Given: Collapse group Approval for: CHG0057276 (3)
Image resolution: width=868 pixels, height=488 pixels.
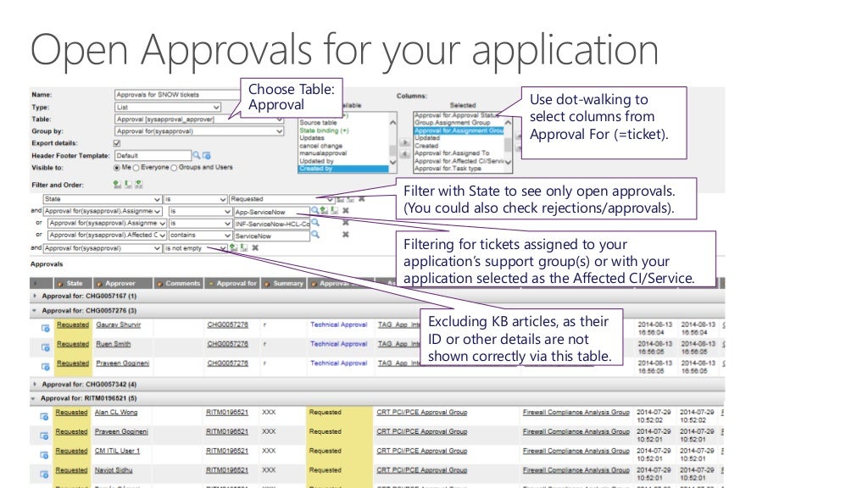Looking at the screenshot, I should click(35, 310).
